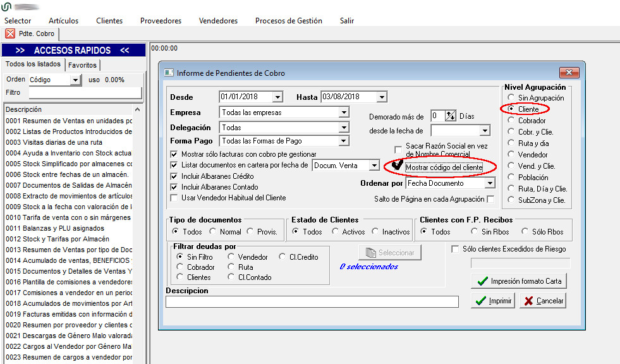
Task: Click the Descripcion text field
Action: (x=312, y=302)
